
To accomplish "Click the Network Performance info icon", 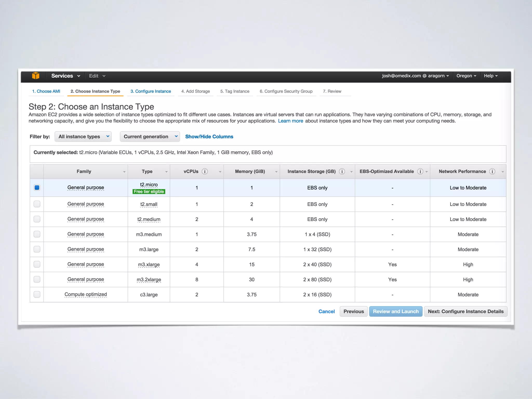I will 492,171.
